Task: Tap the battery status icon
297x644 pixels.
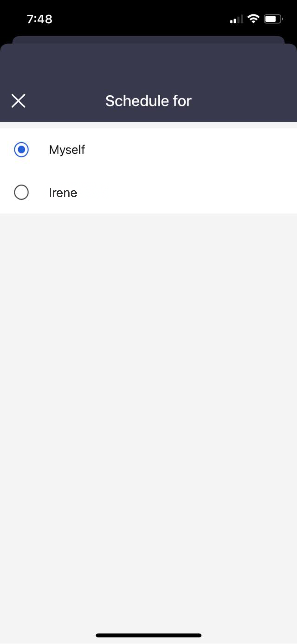Action: point(273,19)
